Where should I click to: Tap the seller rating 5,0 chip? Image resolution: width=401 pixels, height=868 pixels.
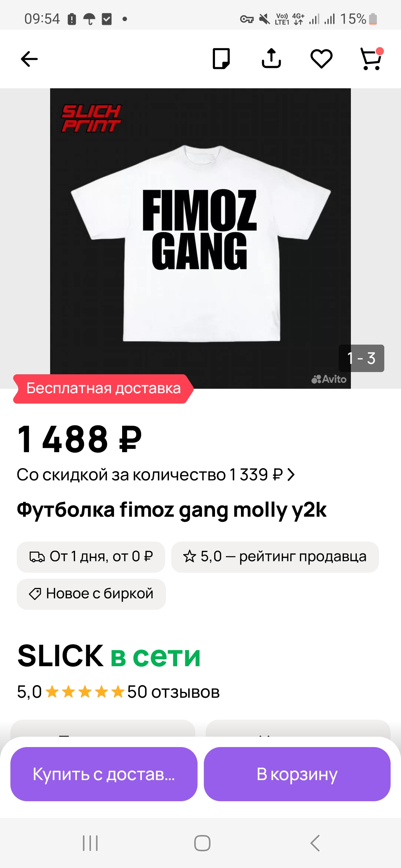[275, 557]
